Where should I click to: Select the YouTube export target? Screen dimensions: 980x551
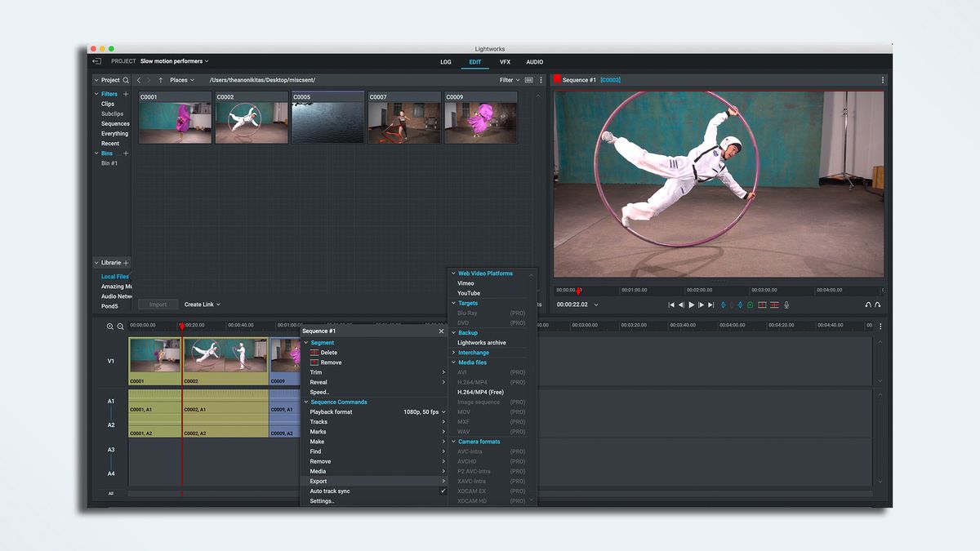click(x=469, y=293)
